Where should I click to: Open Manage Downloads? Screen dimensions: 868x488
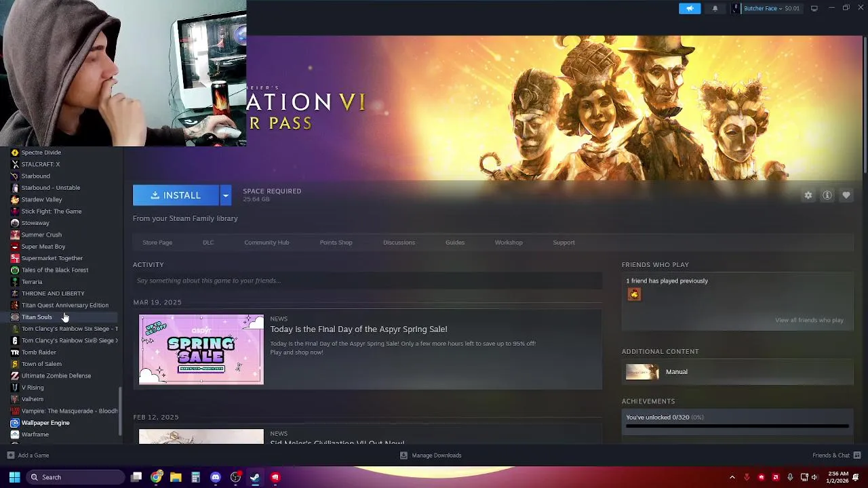pos(431,455)
